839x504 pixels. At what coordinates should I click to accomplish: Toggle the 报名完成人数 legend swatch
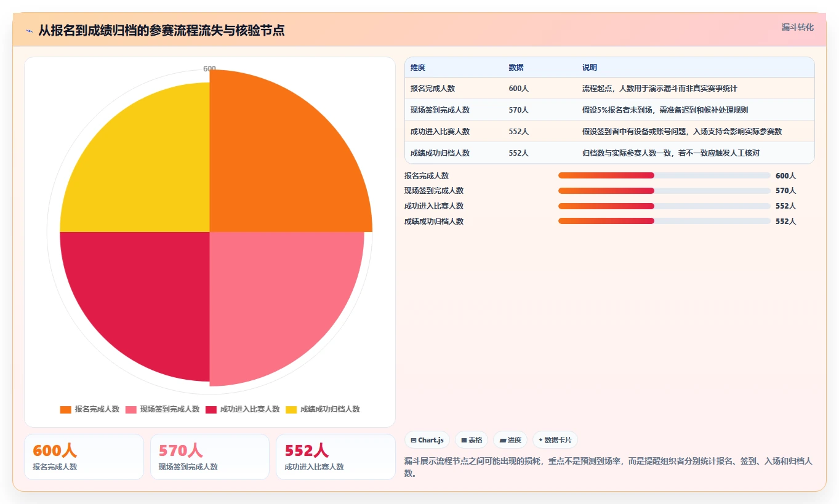click(x=65, y=409)
